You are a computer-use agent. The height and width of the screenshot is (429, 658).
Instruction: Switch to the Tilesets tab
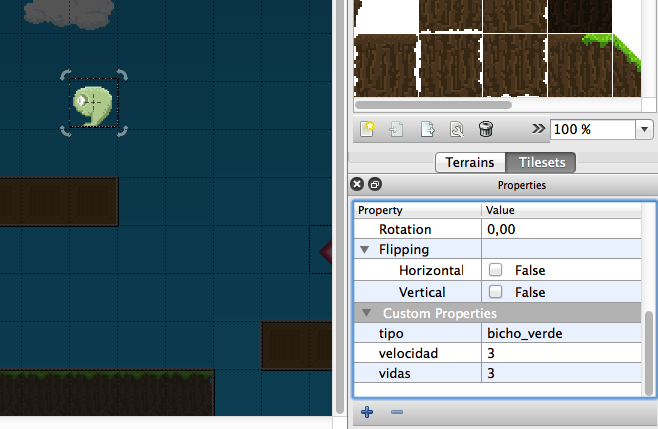coord(541,162)
